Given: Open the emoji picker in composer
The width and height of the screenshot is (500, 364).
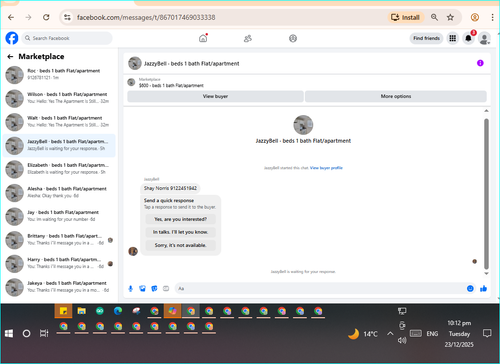Looking at the screenshot, I should click(x=470, y=289).
